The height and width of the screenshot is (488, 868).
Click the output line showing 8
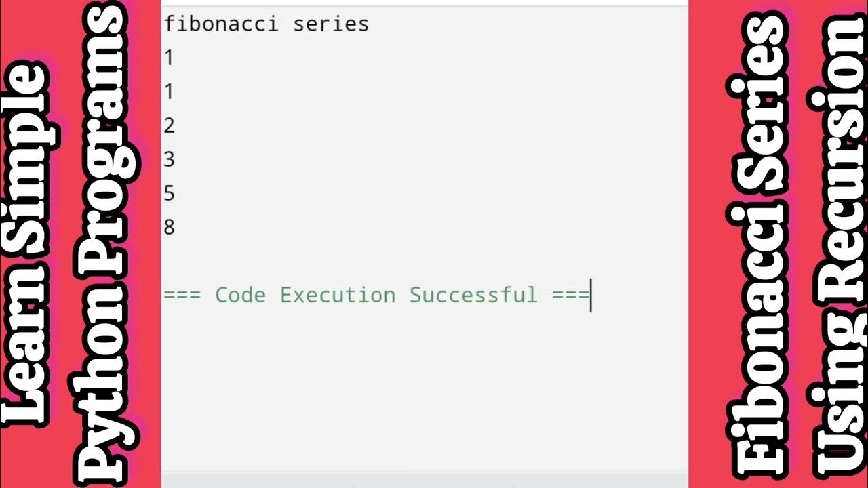point(169,228)
